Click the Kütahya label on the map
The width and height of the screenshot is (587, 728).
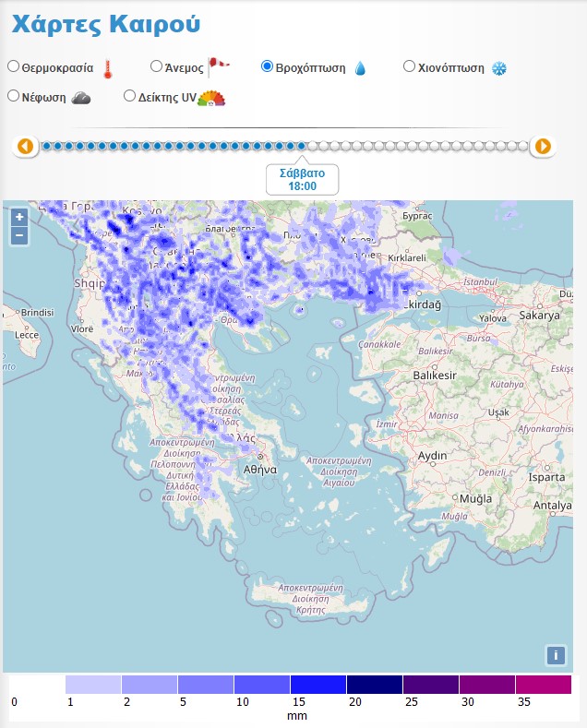[x=507, y=385]
